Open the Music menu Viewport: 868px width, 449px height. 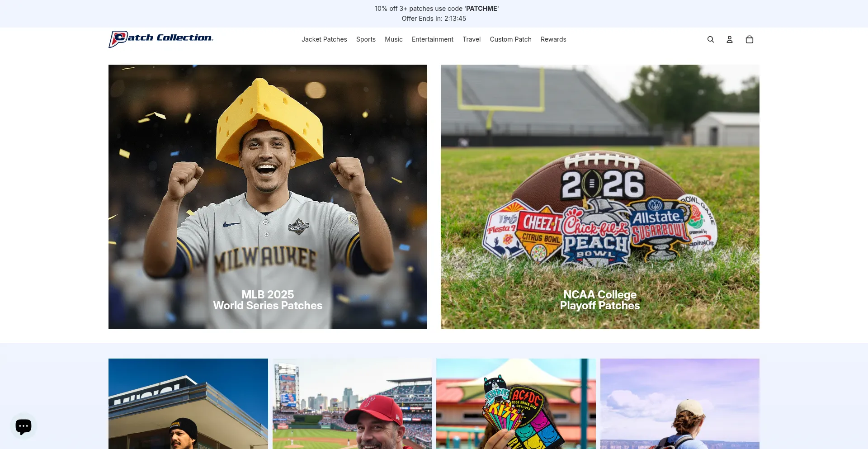pyautogui.click(x=394, y=39)
